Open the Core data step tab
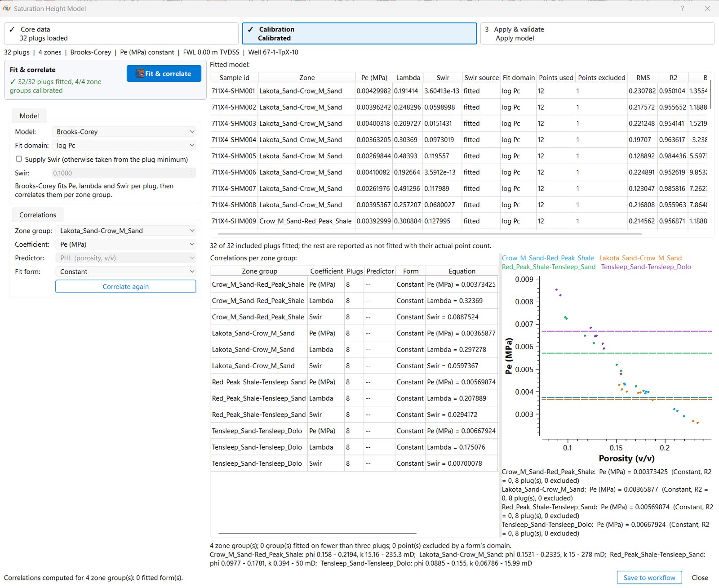The image size is (719, 588). 121,34
